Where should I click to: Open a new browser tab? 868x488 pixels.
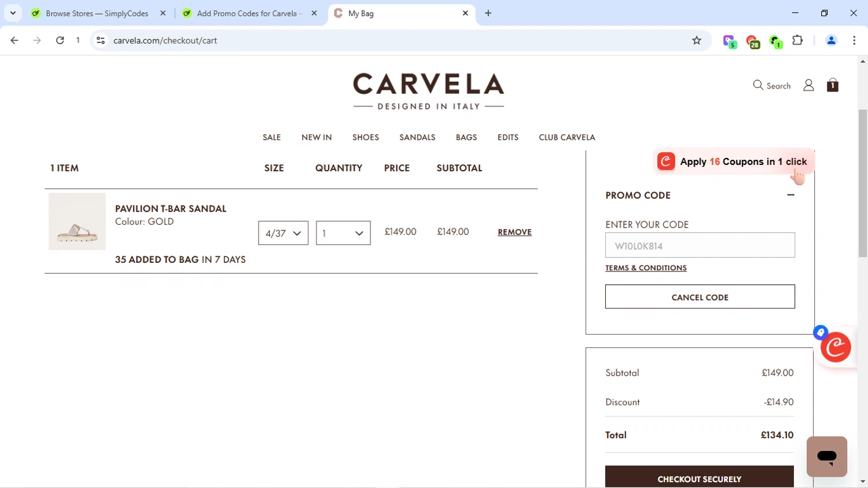pyautogui.click(x=488, y=13)
